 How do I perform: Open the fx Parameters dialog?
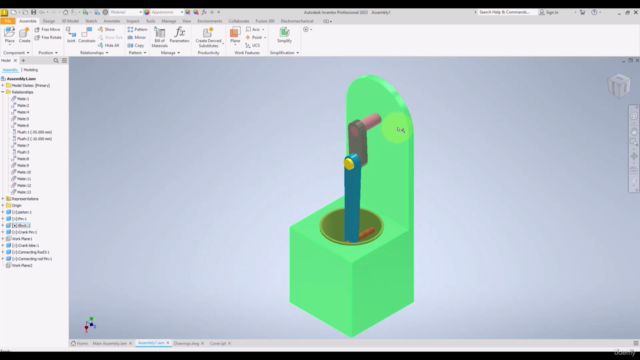[179, 35]
